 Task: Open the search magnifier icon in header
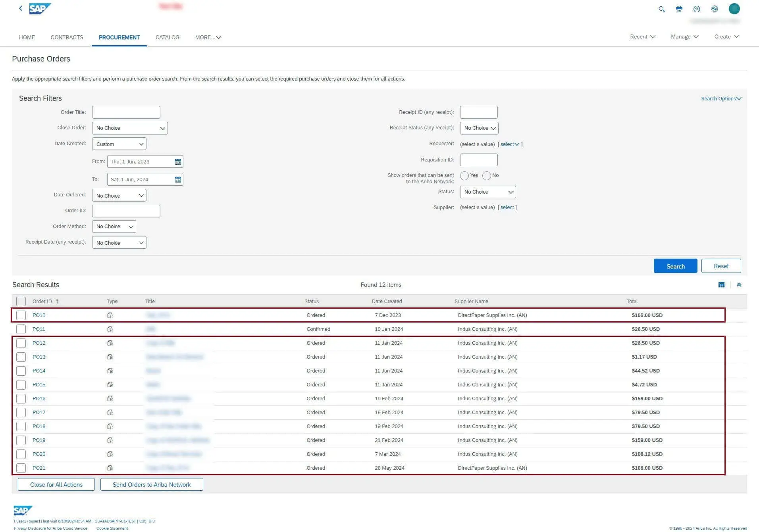(661, 9)
